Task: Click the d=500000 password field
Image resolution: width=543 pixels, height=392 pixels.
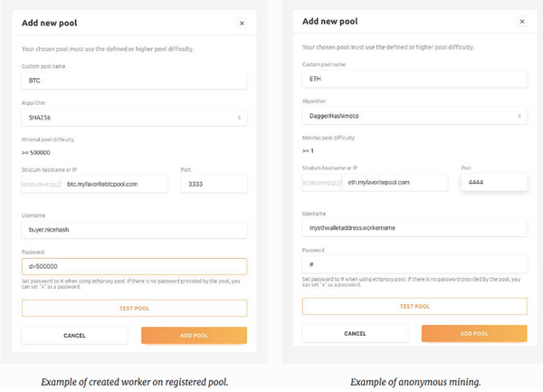Action: point(134,267)
